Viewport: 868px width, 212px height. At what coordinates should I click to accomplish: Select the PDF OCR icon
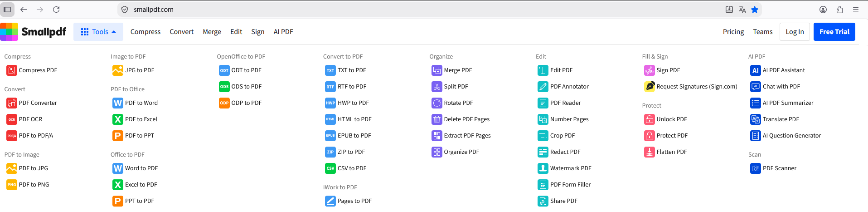pos(11,119)
